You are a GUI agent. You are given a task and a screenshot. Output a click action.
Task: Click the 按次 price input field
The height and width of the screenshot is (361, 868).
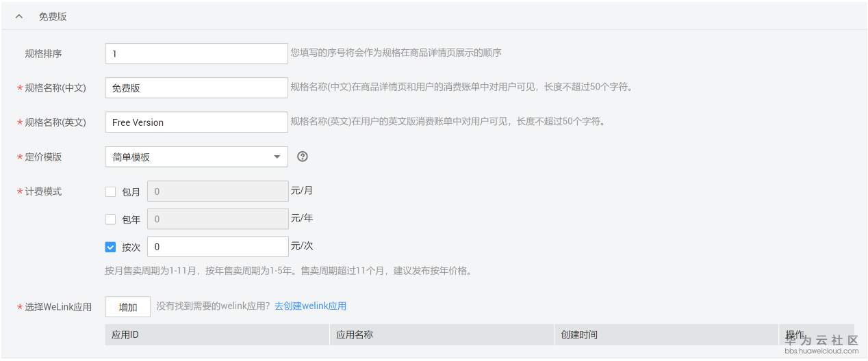click(x=218, y=247)
